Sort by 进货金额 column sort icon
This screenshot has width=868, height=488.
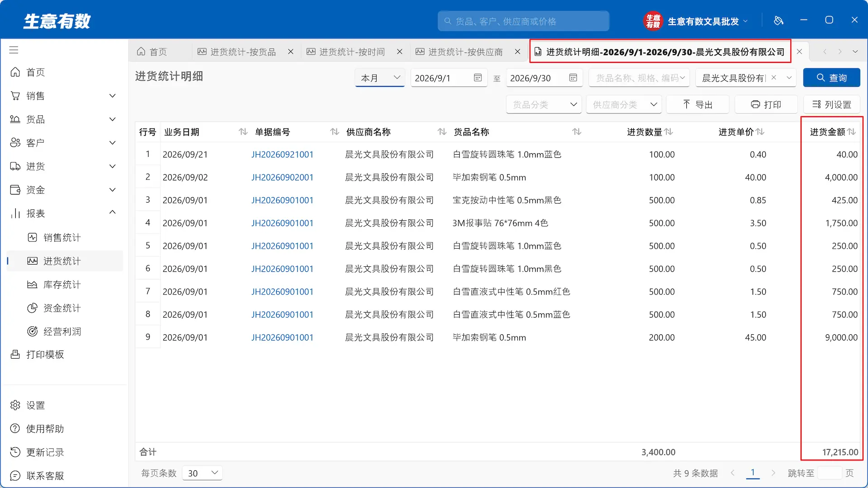852,132
